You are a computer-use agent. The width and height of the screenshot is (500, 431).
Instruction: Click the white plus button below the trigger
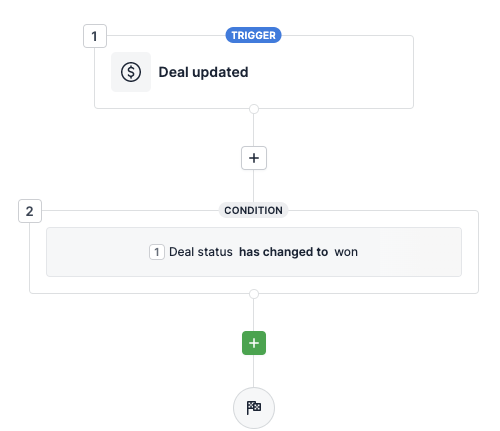[254, 158]
